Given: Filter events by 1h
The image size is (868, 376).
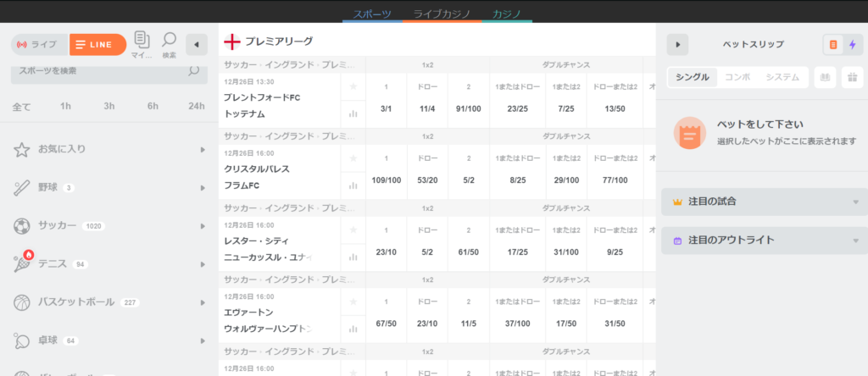Looking at the screenshot, I should pyautogui.click(x=65, y=106).
